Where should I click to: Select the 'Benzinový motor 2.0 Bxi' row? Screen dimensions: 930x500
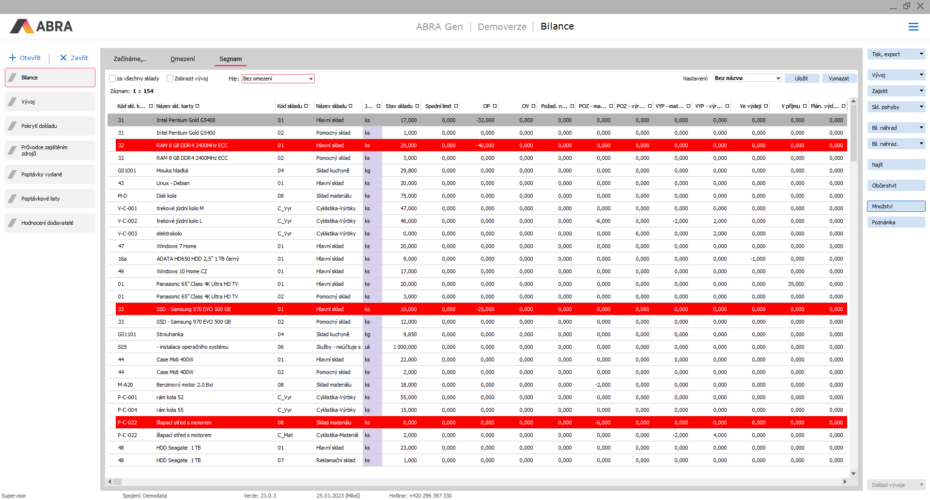477,385
